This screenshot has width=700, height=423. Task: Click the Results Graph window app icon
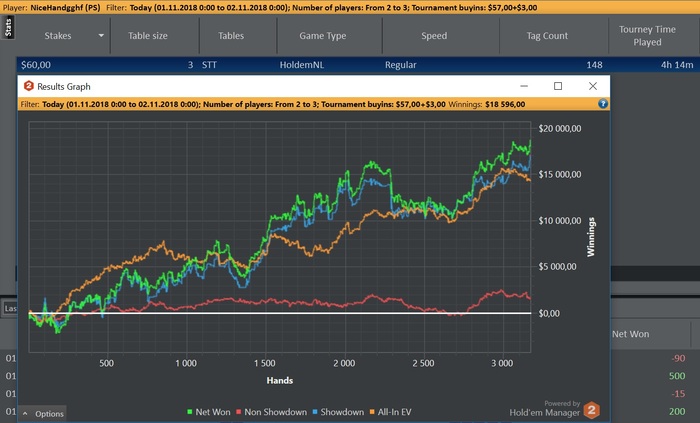pyautogui.click(x=28, y=86)
